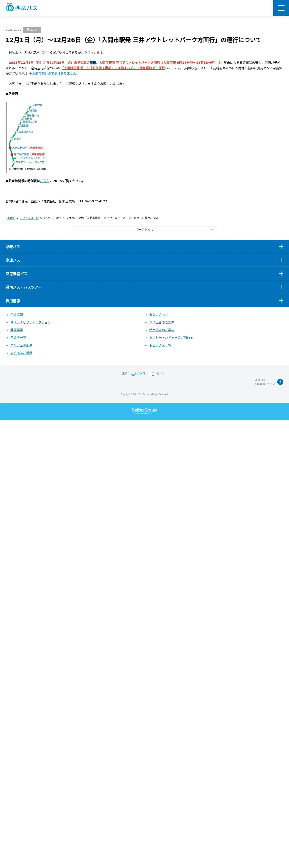289x868 pixels.
Task: Open the Seibu Bus Facebook page icon
Action: [x=280, y=382]
